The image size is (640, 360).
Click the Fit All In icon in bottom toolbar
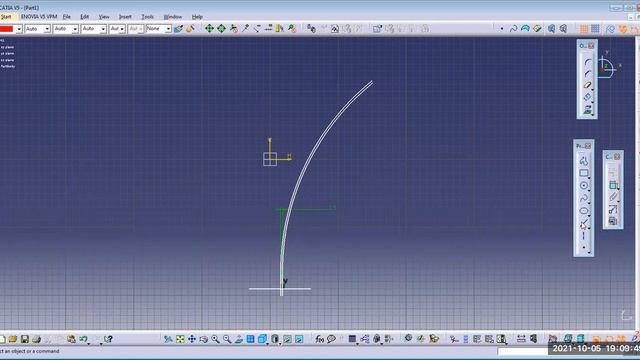click(180, 339)
